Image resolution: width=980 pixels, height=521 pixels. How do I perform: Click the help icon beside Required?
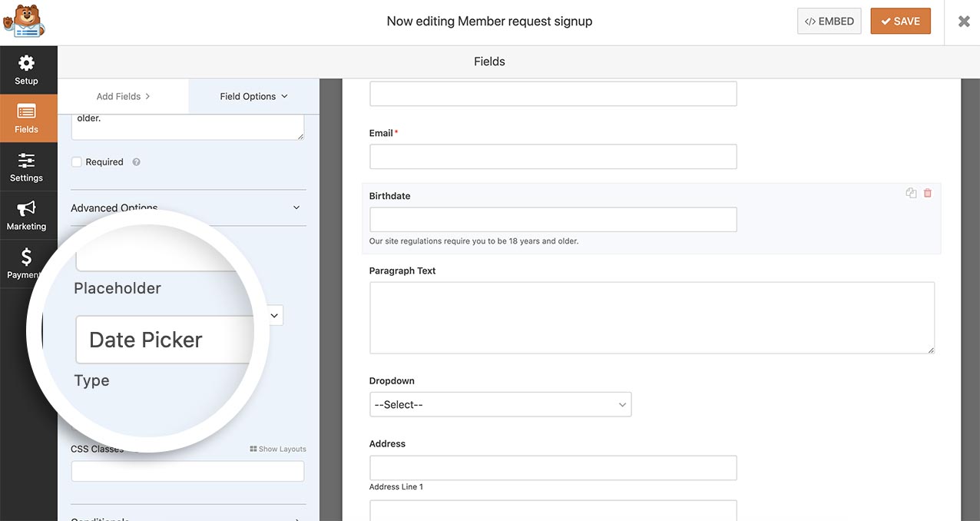[136, 162]
